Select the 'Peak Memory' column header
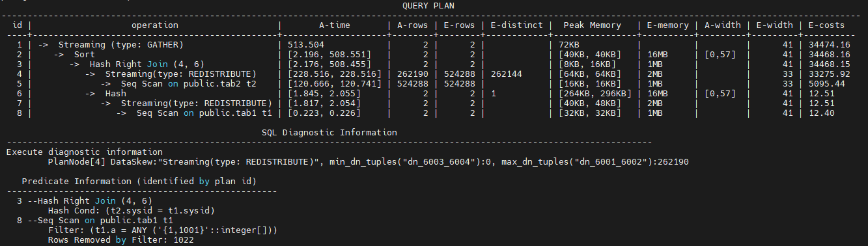 point(593,25)
